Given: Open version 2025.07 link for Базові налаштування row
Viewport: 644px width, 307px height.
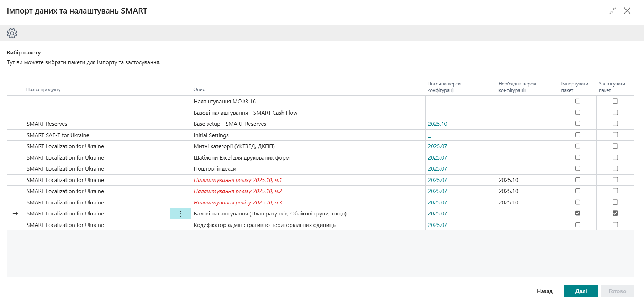Looking at the screenshot, I should pyautogui.click(x=437, y=214).
